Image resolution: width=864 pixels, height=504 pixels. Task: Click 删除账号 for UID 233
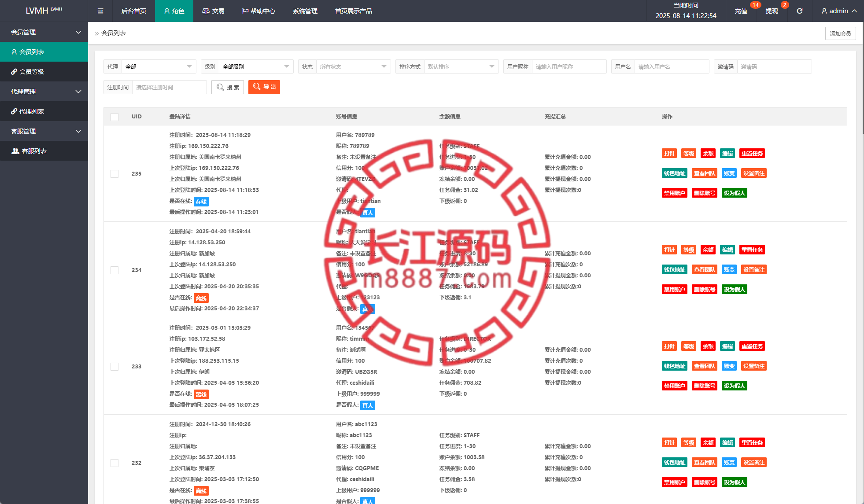pos(705,386)
